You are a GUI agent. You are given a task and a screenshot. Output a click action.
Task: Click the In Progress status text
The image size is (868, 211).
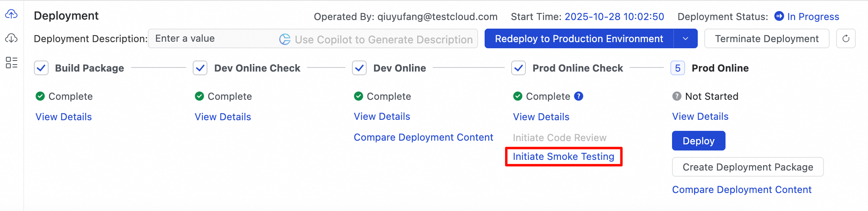pyautogui.click(x=813, y=17)
